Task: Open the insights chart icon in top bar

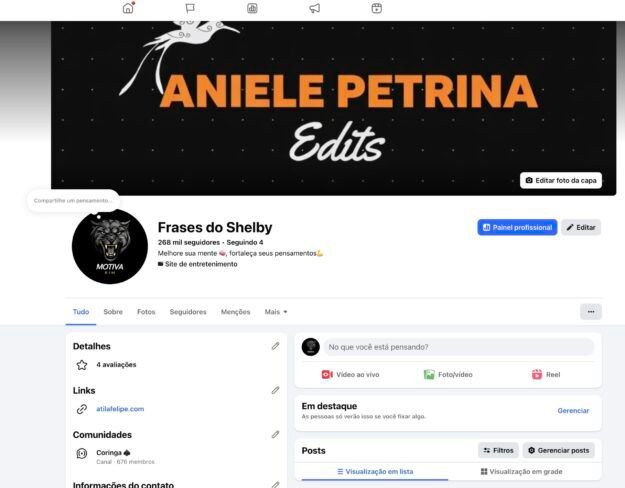Action: (x=252, y=8)
